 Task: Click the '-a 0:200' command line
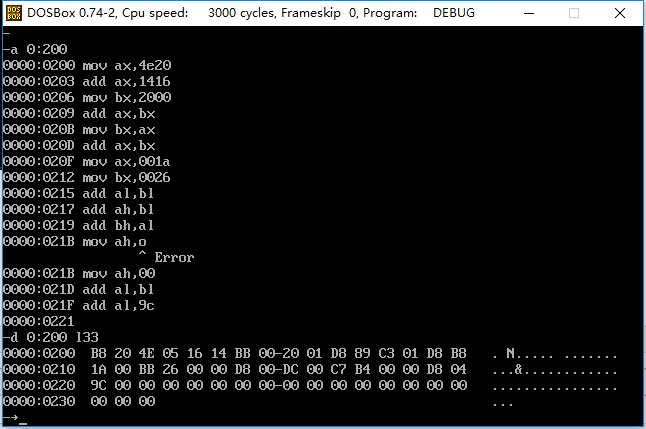click(35, 49)
